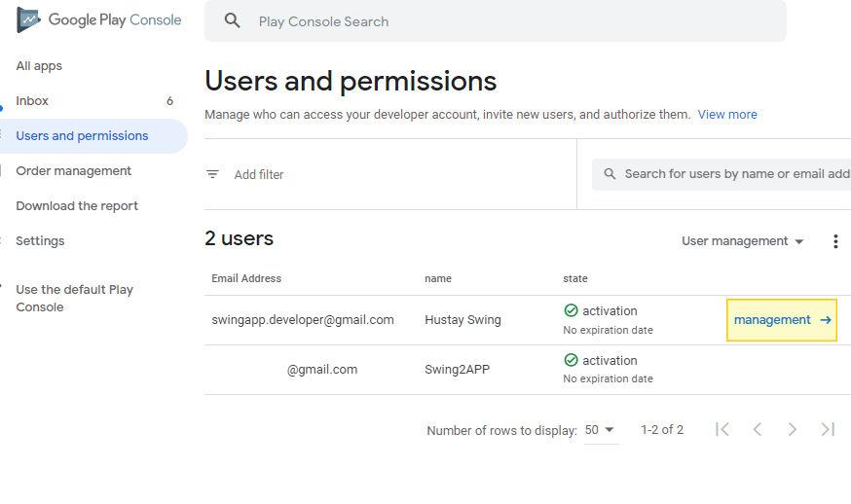Click the View more link

[x=727, y=115]
